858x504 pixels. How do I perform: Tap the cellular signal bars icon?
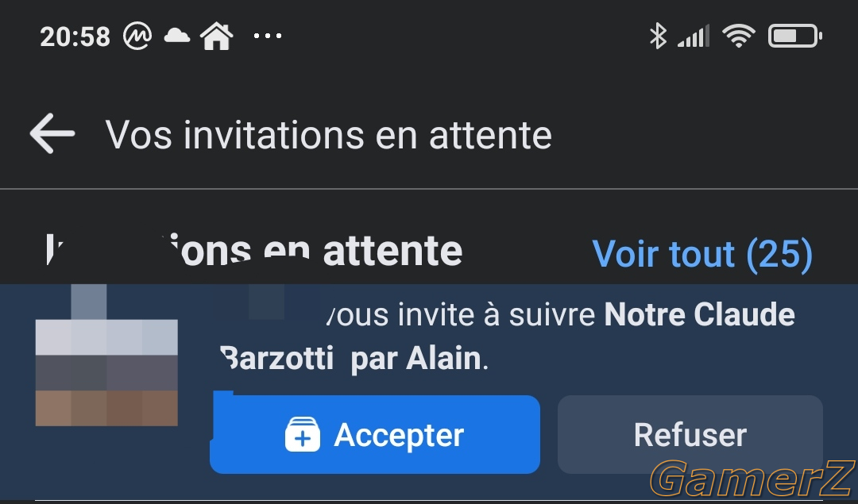[694, 36]
